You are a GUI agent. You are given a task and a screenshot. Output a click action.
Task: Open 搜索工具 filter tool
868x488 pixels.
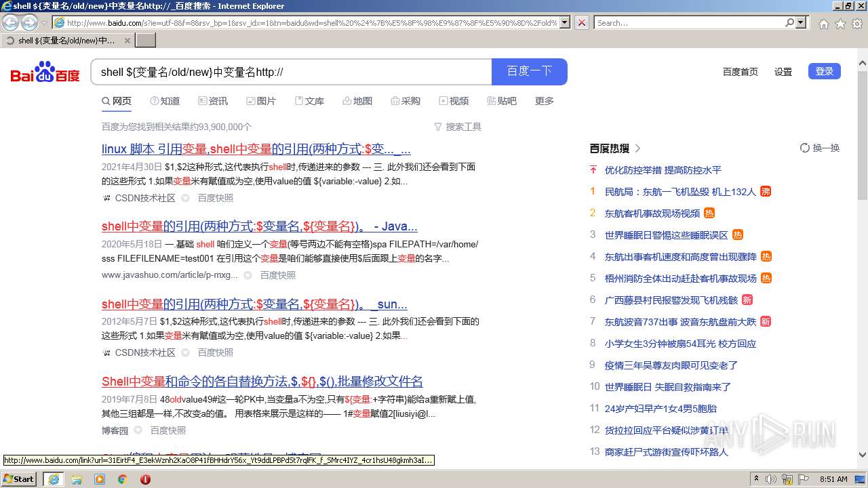pos(458,127)
